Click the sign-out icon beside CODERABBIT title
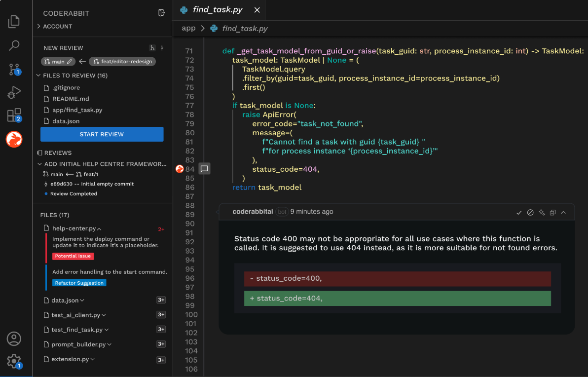 [161, 13]
